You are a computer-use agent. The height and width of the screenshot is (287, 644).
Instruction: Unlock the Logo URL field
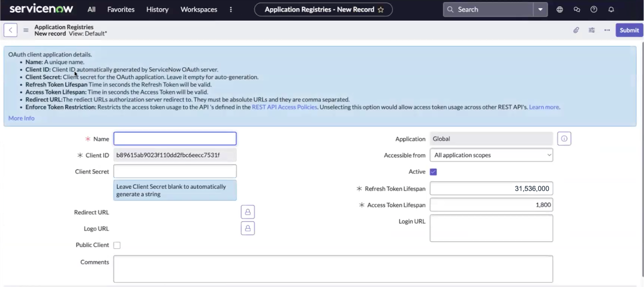[248, 228]
